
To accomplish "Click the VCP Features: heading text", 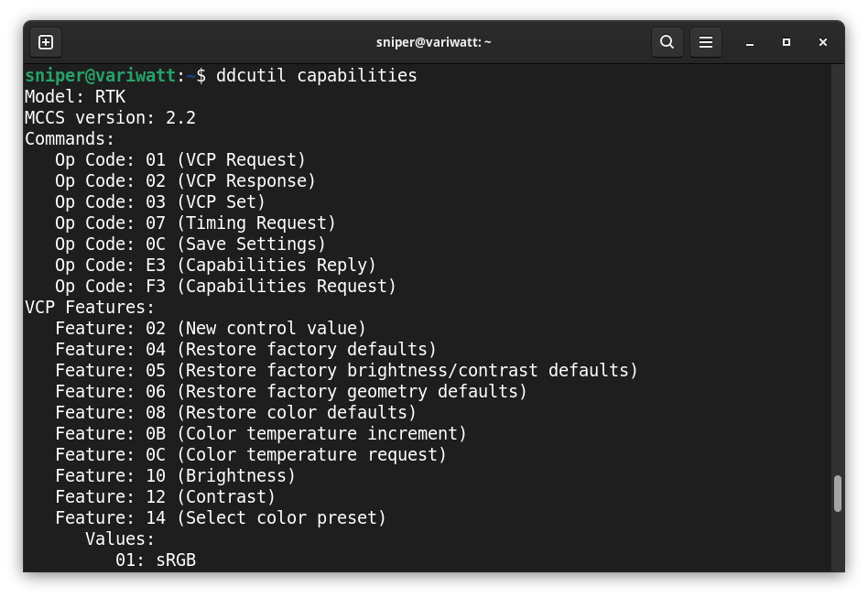I will click(x=90, y=308).
